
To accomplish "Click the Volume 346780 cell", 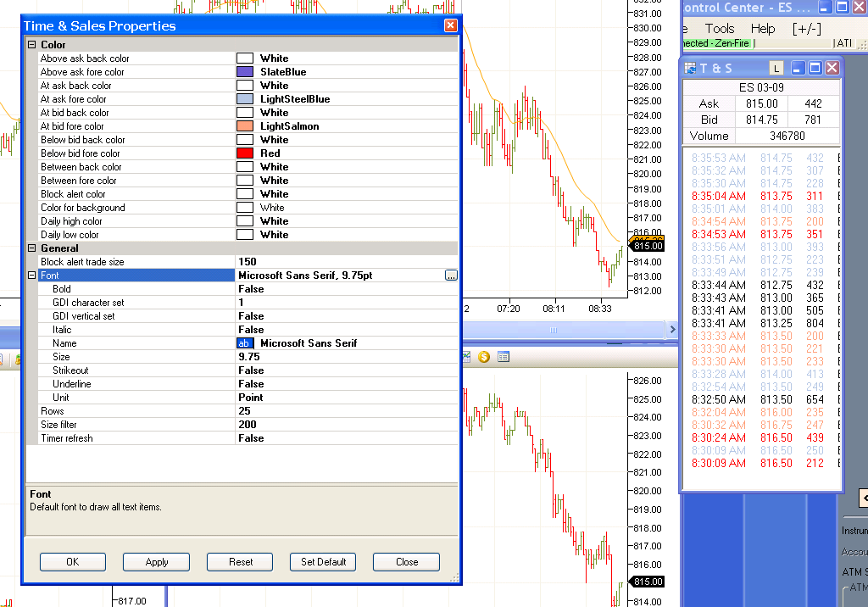I will 787,136.
